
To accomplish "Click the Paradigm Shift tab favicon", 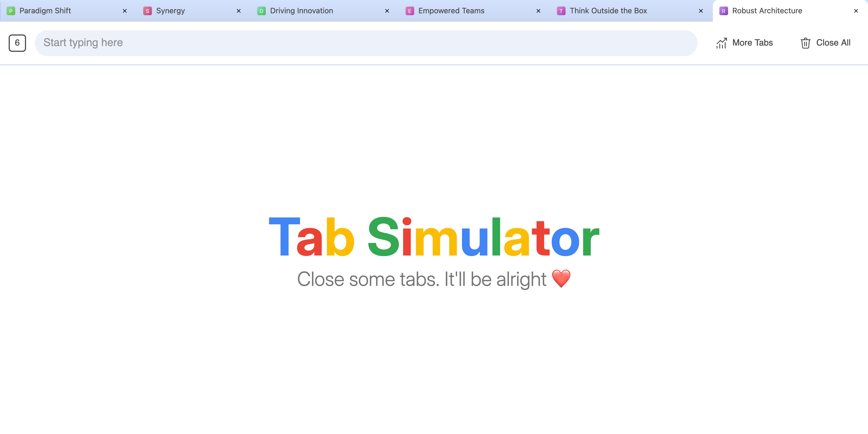I will coord(11,11).
